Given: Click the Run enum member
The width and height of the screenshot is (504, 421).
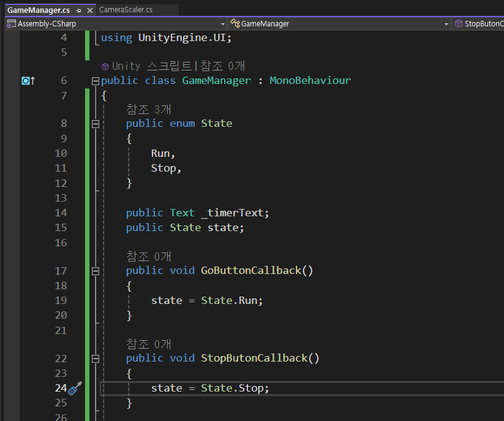Looking at the screenshot, I should pyautogui.click(x=160, y=153).
